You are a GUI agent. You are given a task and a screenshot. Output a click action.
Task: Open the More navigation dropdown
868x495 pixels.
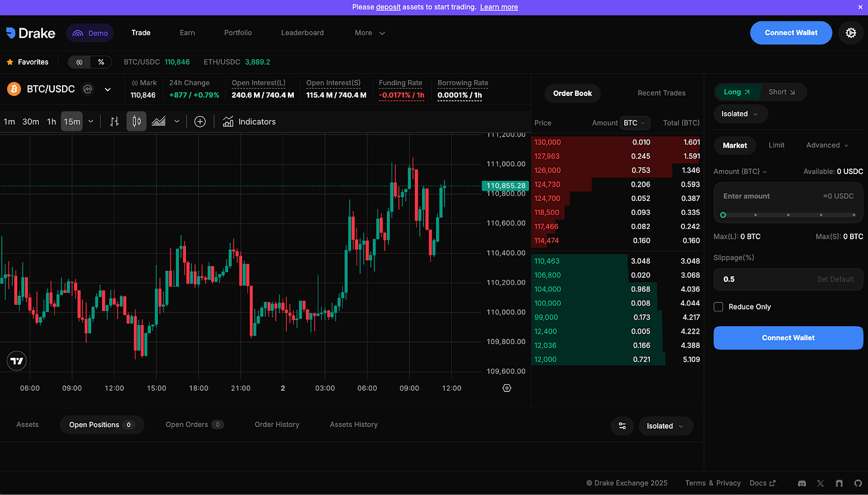click(x=370, y=33)
